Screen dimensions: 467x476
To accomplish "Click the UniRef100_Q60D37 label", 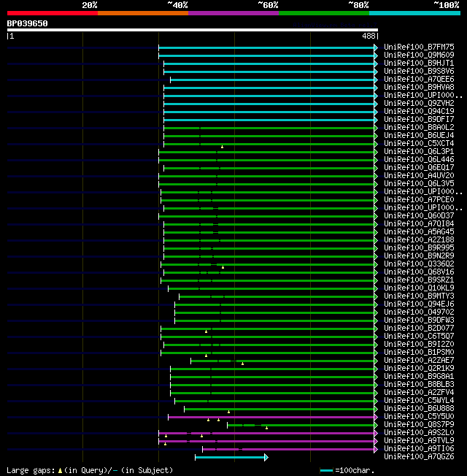I will click(419, 216).
